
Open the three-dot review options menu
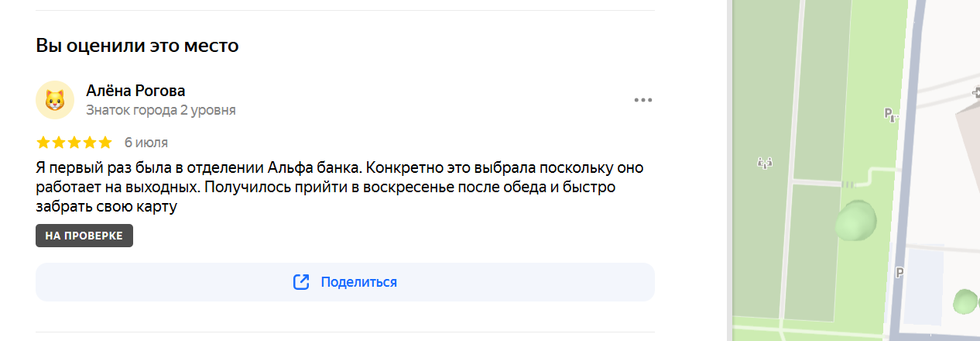[x=643, y=100]
